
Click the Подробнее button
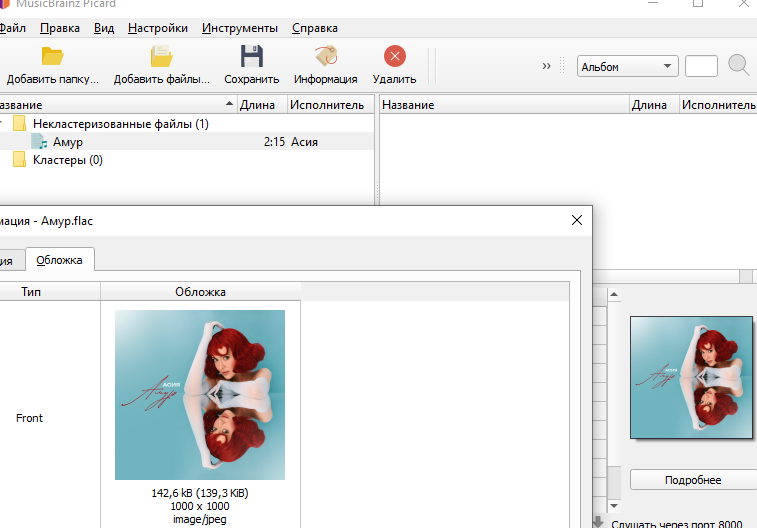(693, 480)
